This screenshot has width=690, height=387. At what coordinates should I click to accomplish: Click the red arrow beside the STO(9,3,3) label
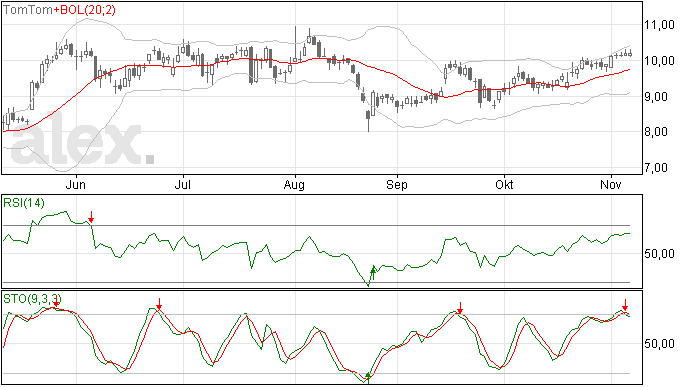coord(56,301)
